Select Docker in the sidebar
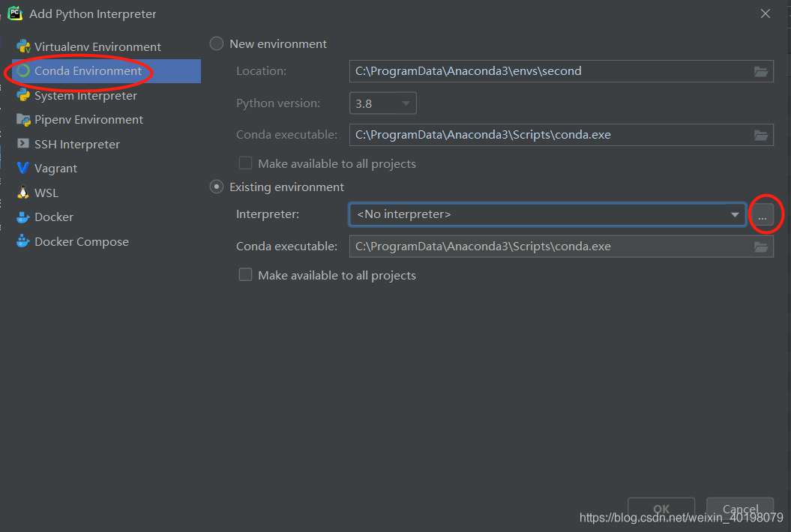The height and width of the screenshot is (532, 791). (106, 217)
